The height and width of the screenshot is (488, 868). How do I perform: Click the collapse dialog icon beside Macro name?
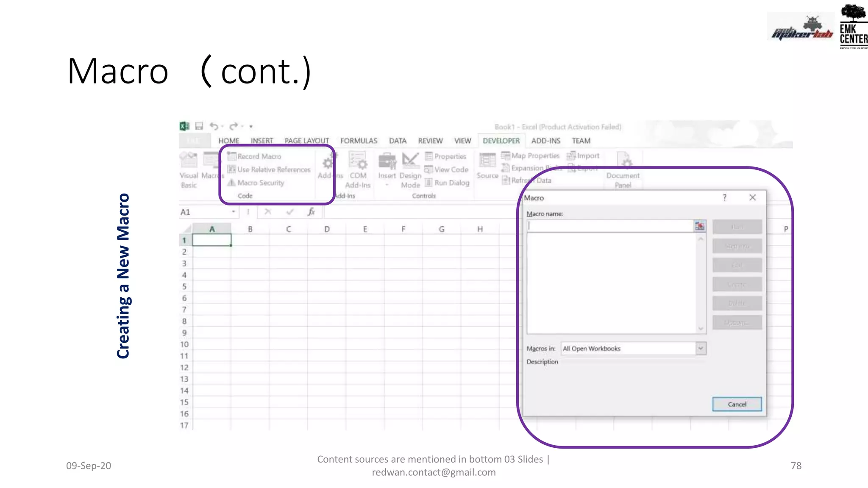point(700,226)
